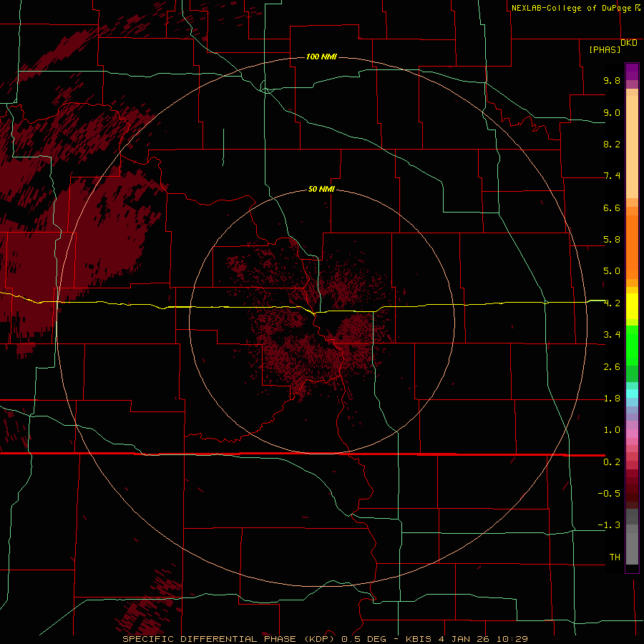Click the 3.4 legend value

[x=612, y=335]
